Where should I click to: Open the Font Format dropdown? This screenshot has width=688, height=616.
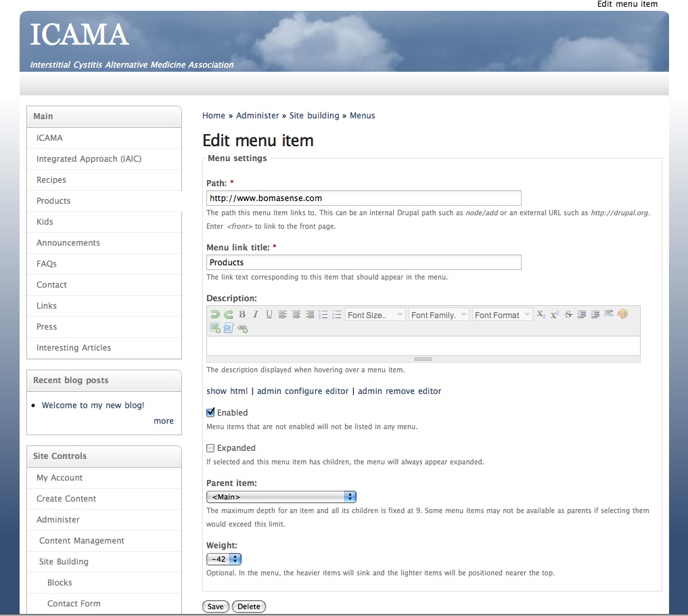(x=502, y=313)
